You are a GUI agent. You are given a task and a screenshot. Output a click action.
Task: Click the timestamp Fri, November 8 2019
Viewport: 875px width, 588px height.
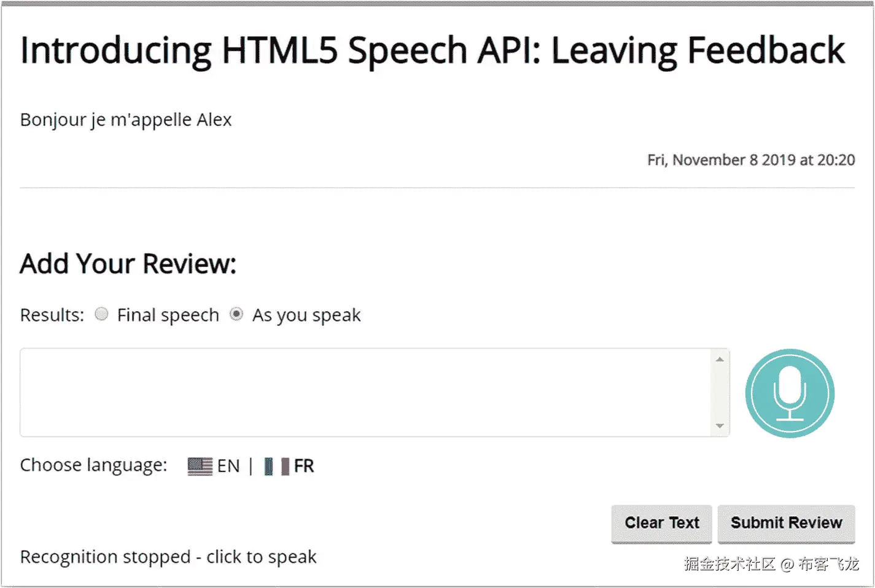(x=750, y=160)
